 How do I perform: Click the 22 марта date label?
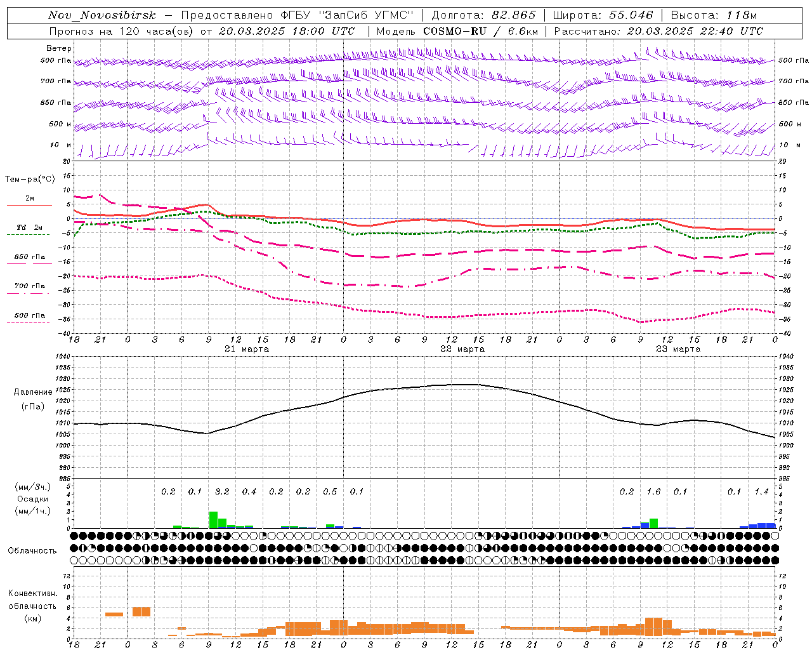click(x=462, y=348)
